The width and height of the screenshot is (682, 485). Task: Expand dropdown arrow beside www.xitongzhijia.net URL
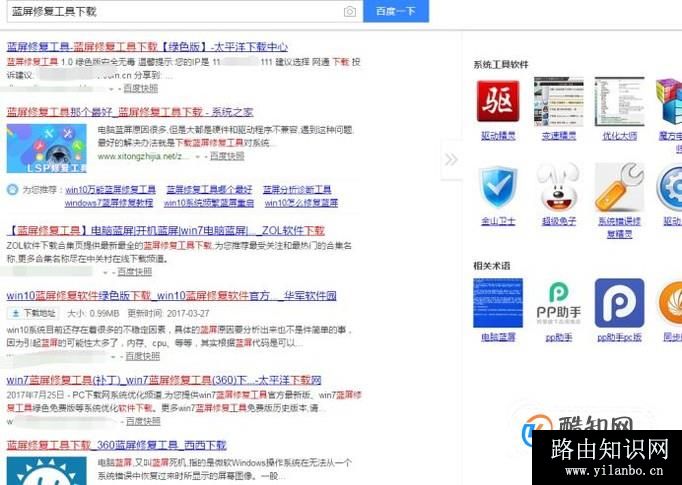click(198, 156)
